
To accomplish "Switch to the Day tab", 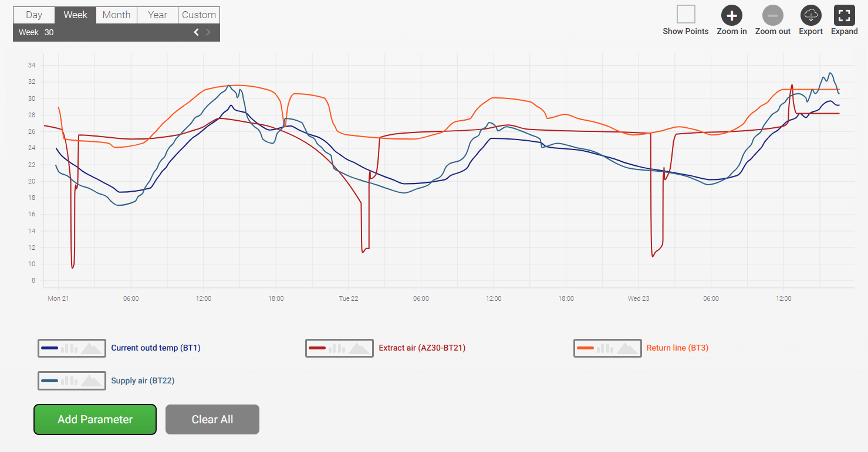I will [34, 15].
